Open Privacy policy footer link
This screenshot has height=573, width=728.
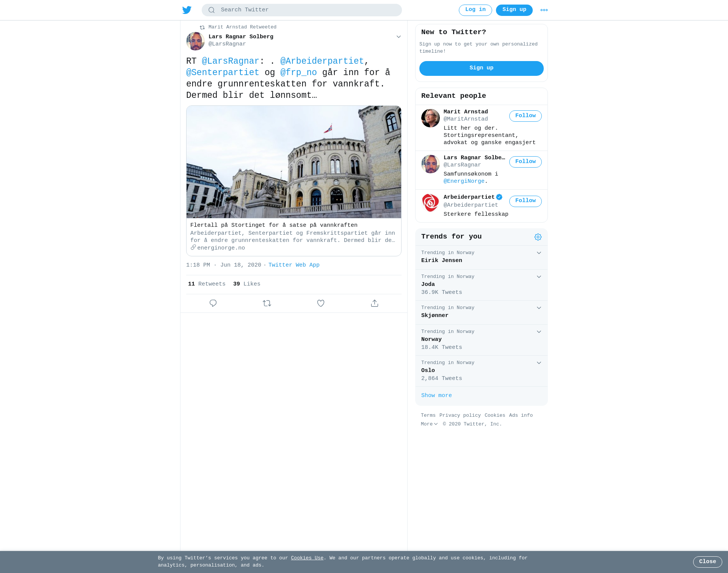(460, 416)
